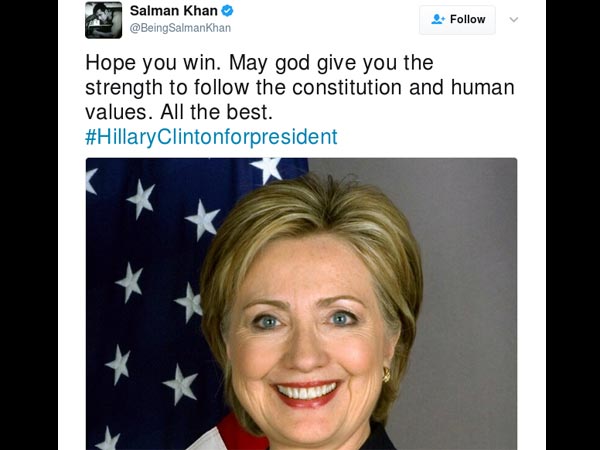Open the Salman Khan display name link
Image resolution: width=600 pixels, height=450 pixels.
[x=174, y=11]
